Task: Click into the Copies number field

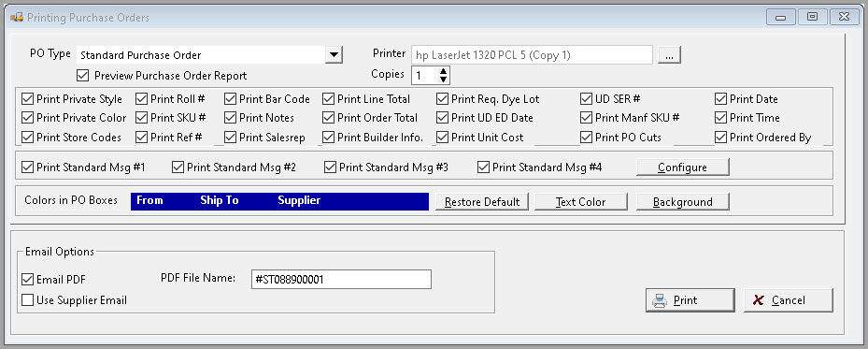Action: click(424, 75)
